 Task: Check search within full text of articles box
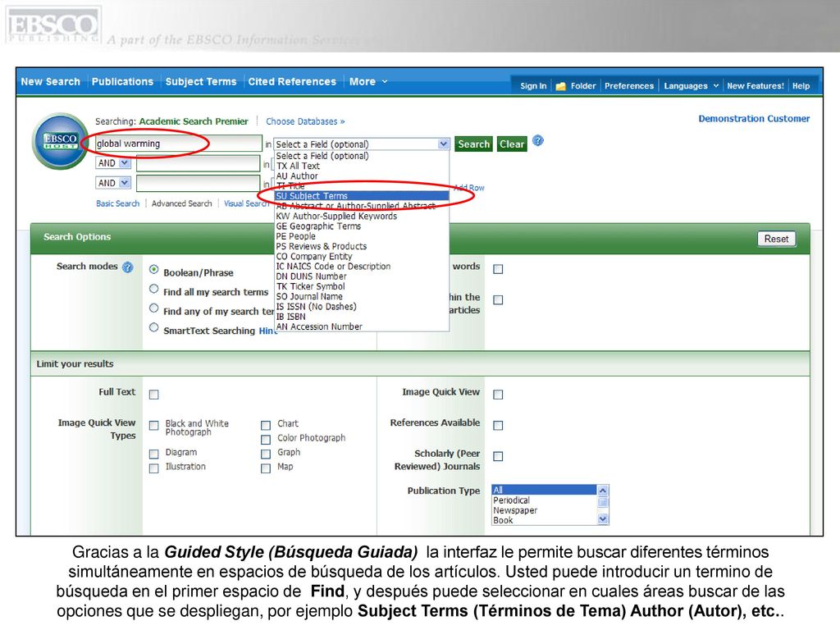[x=498, y=300]
